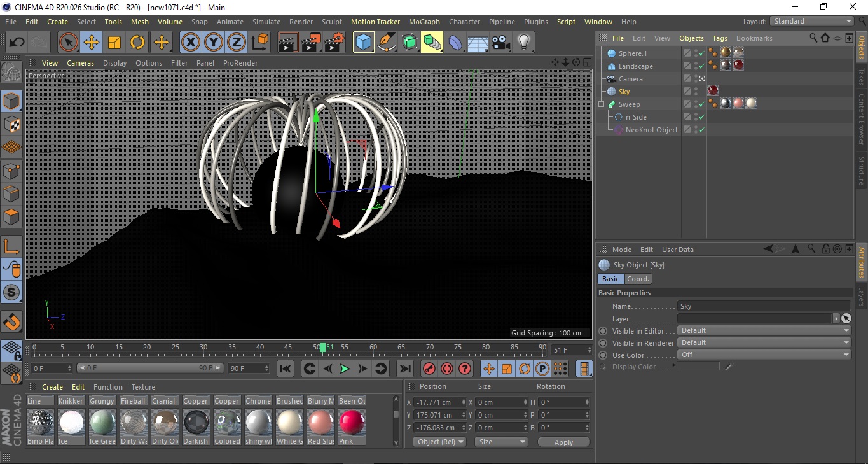The width and height of the screenshot is (868, 464).
Task: Add a Light object from toolbar
Action: point(524,43)
